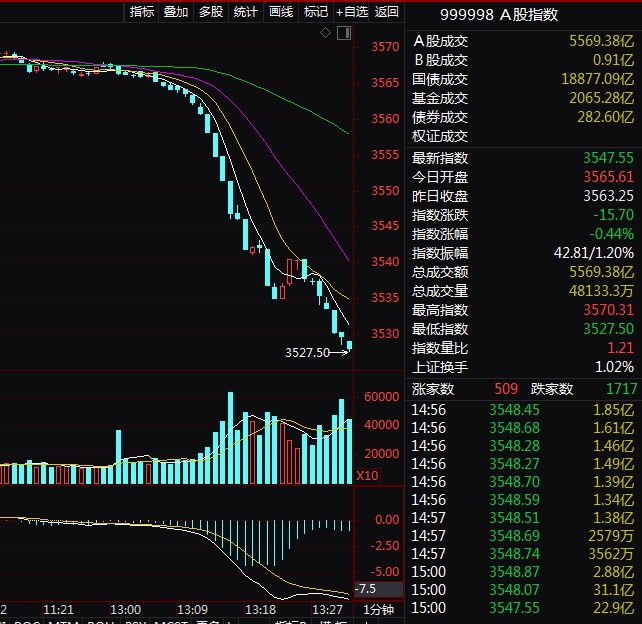Image resolution: width=642 pixels, height=624 pixels.
Task: Click 债券成交 value 282.60亿
Action: pos(606,117)
